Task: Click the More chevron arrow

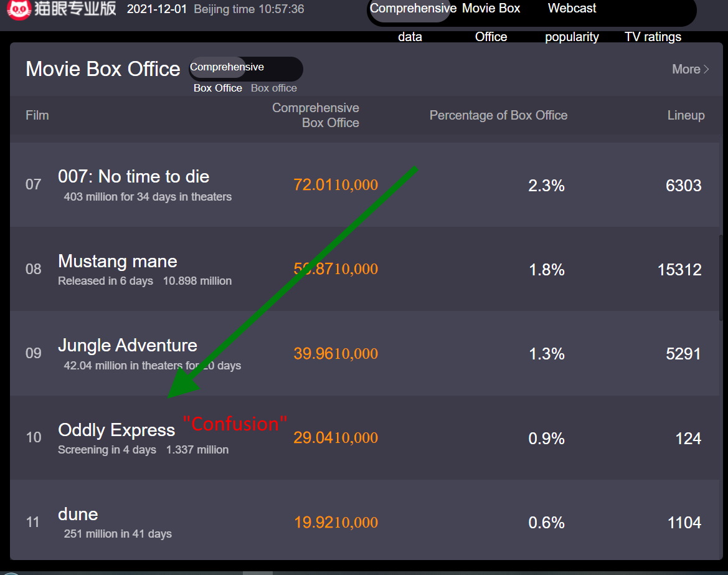Action: [x=706, y=69]
